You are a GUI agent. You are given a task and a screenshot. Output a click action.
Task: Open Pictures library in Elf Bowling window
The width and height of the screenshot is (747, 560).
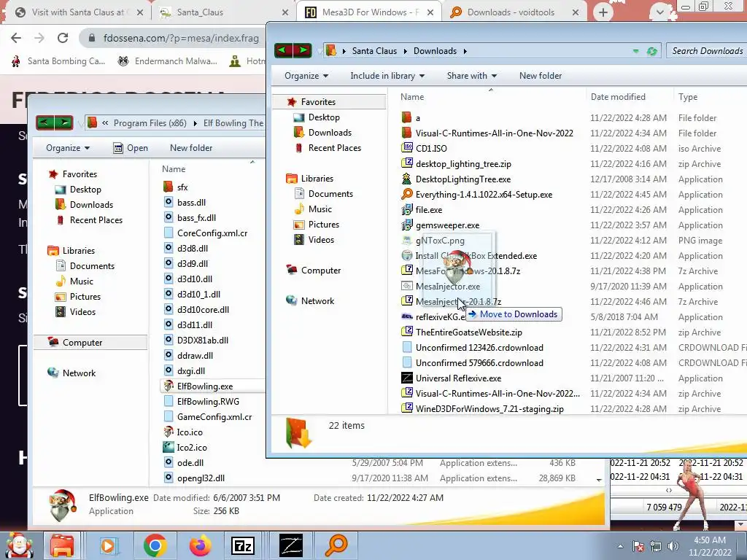click(85, 297)
